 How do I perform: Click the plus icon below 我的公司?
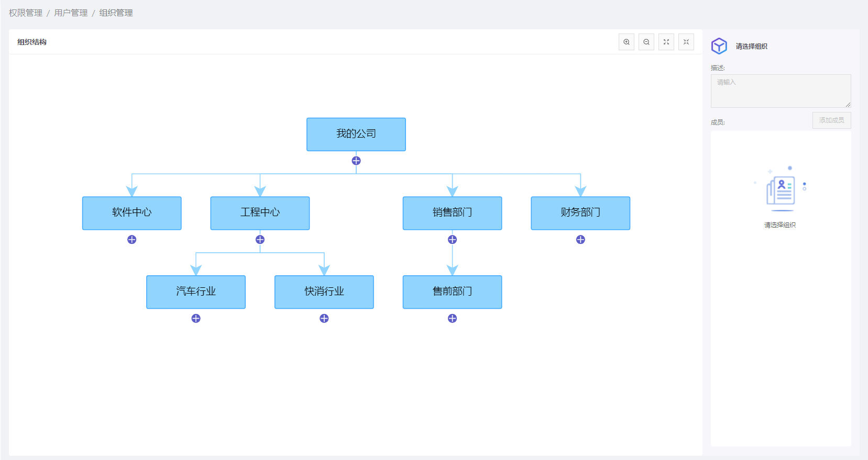tap(356, 161)
